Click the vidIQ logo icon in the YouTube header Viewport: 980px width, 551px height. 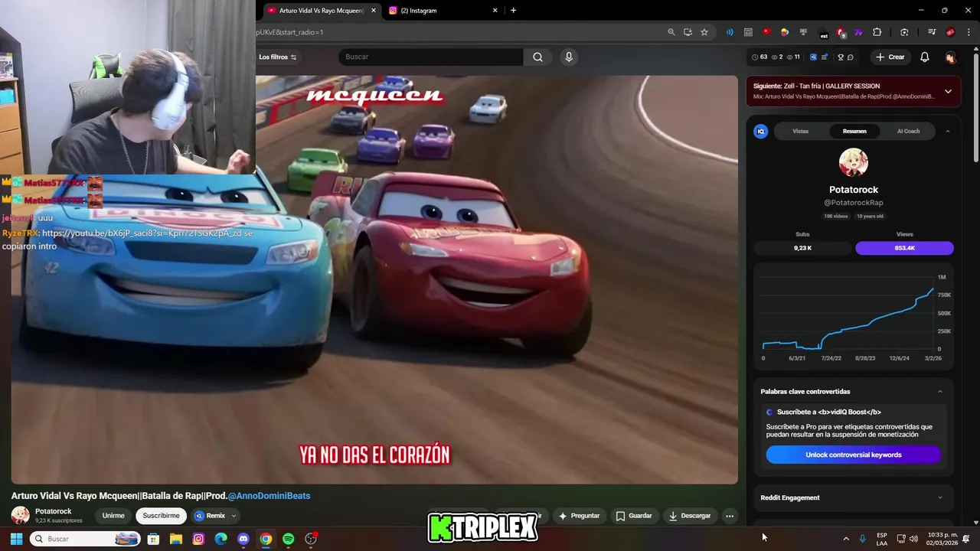click(x=813, y=57)
